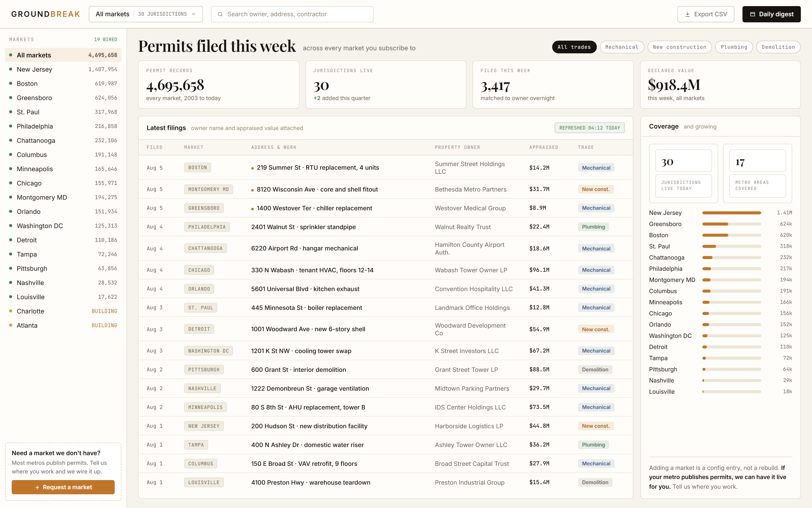Open the Daily digest
812x508 pixels.
771,14
